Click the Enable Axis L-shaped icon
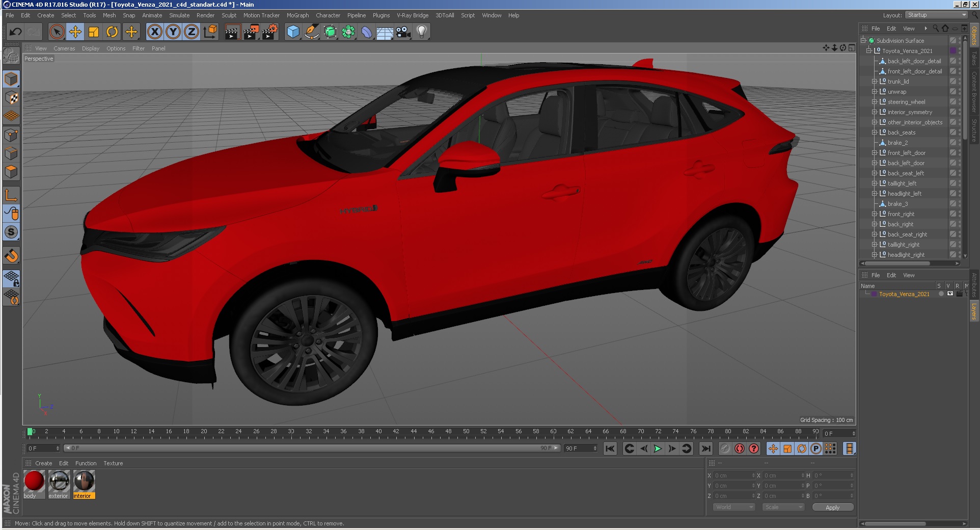Screen dimensions: 980x530 coord(11,195)
